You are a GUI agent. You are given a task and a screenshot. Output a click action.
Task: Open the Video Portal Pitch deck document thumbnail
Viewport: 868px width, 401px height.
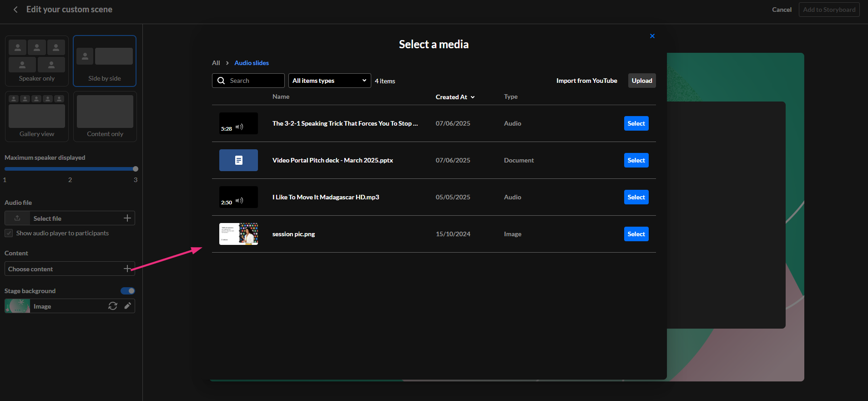pyautogui.click(x=238, y=160)
